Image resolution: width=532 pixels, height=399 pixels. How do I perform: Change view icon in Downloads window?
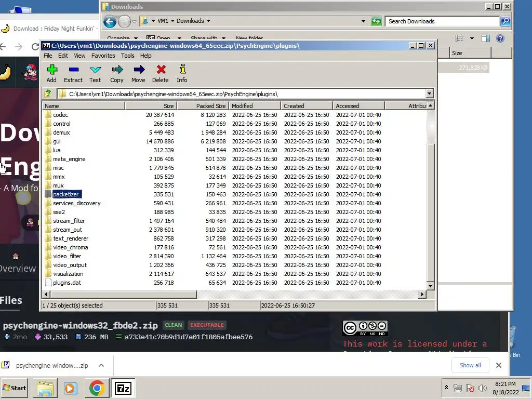click(459, 38)
